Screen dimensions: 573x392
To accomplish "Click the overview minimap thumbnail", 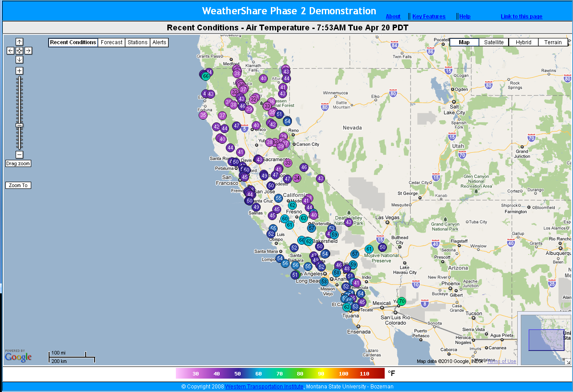I will click(x=545, y=338).
